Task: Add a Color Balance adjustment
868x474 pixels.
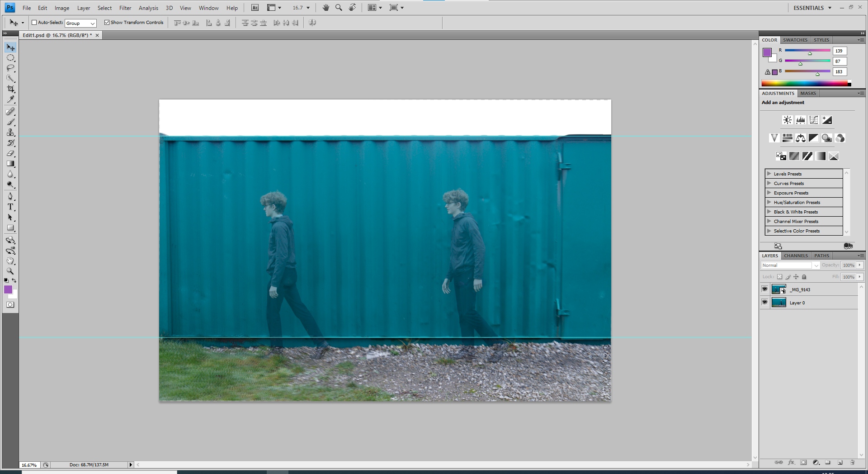Action: coord(801,138)
